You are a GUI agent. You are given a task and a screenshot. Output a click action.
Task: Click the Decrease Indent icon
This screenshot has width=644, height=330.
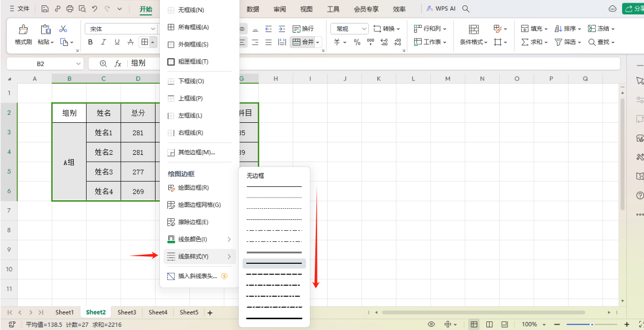(268, 29)
